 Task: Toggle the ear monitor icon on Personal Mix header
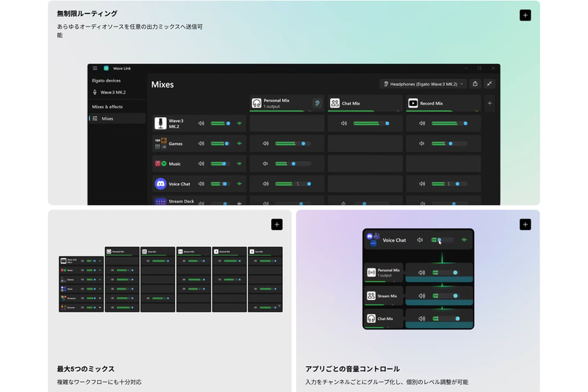pos(317,103)
